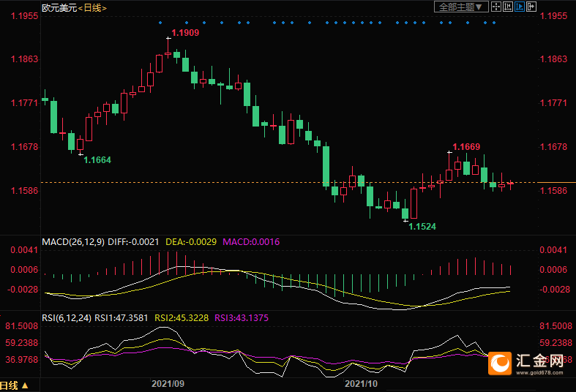
Task: Click the 1.1586 left price axis label
Action: coord(24,190)
